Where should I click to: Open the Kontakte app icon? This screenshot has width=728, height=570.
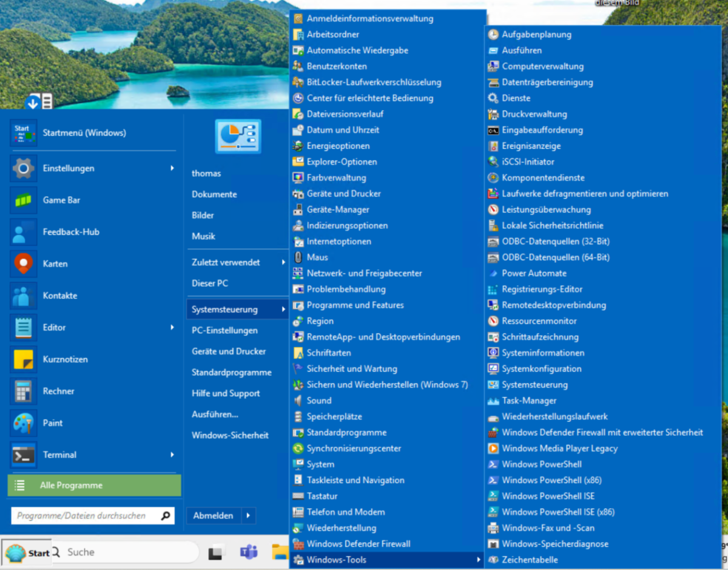coord(23,296)
